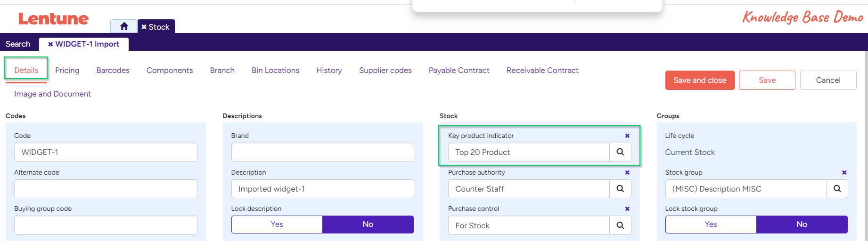Screen dimensions: 868x241
Task: Open Purchase control lookup magnifier
Action: [620, 225]
